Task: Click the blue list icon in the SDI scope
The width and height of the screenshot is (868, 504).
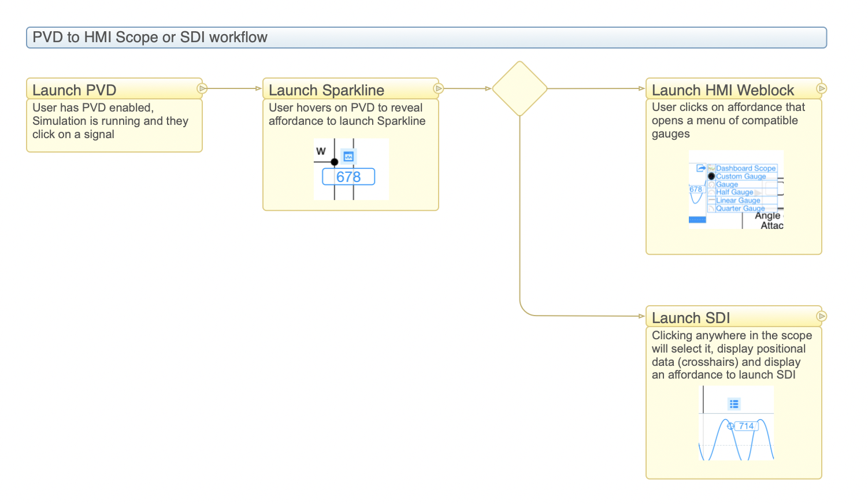Action: [734, 404]
